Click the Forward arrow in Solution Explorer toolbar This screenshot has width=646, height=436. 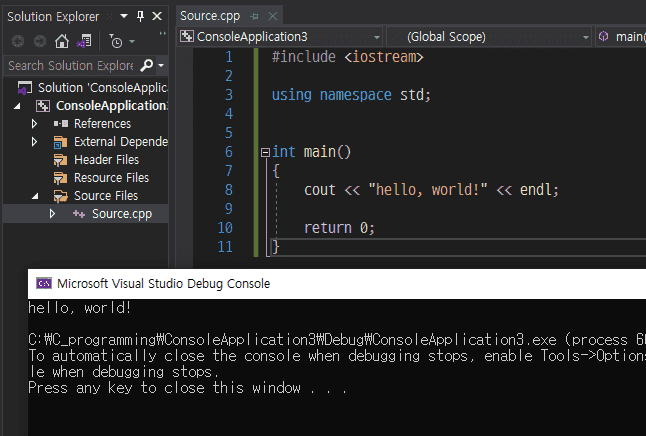point(39,41)
